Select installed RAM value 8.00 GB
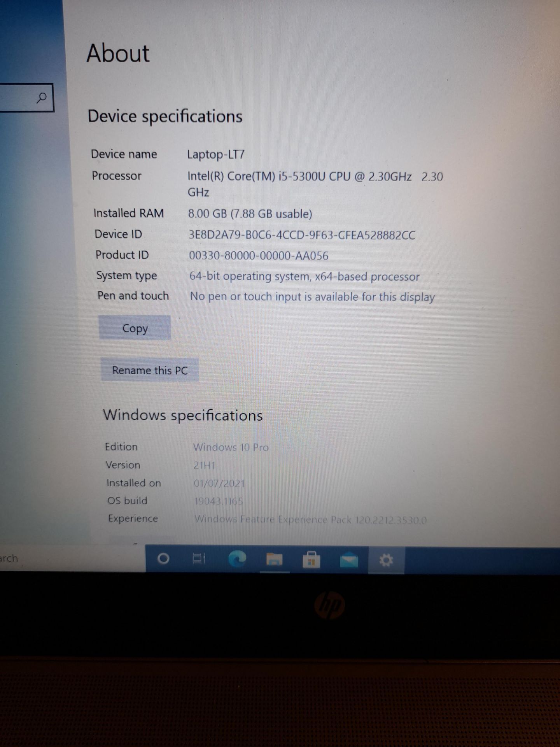560x747 pixels. coord(250,214)
